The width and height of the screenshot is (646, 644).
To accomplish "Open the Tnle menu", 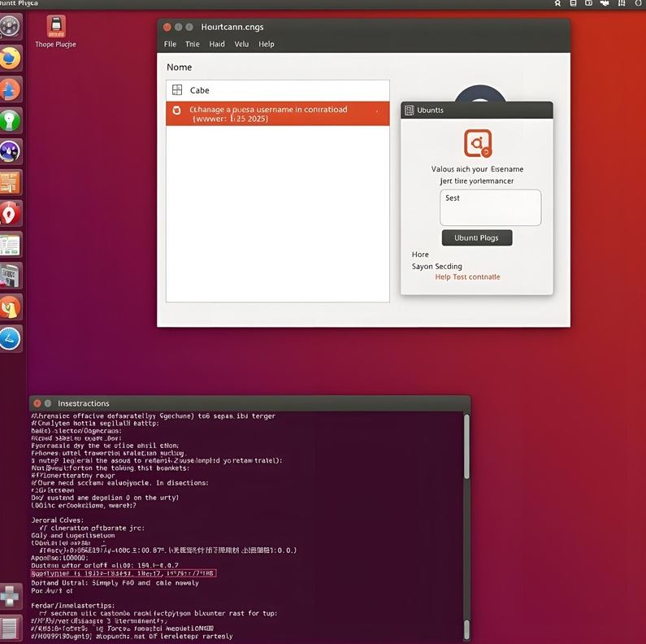I will tap(193, 44).
